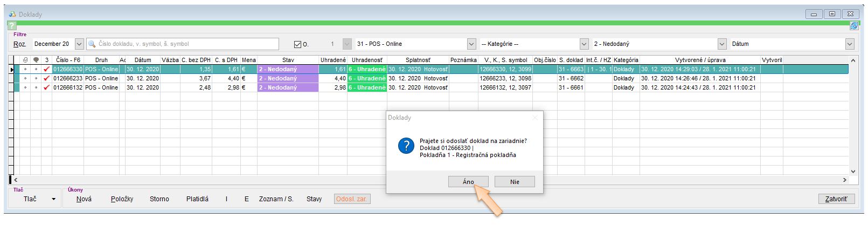Click the green help question mark icon
The height and width of the screenshot is (225, 868).
click(12, 26)
